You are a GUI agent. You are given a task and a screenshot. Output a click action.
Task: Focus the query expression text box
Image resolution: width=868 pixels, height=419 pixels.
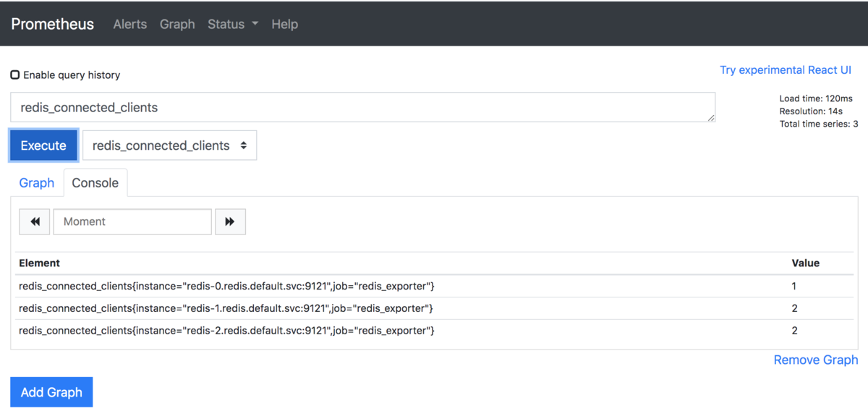(x=363, y=107)
